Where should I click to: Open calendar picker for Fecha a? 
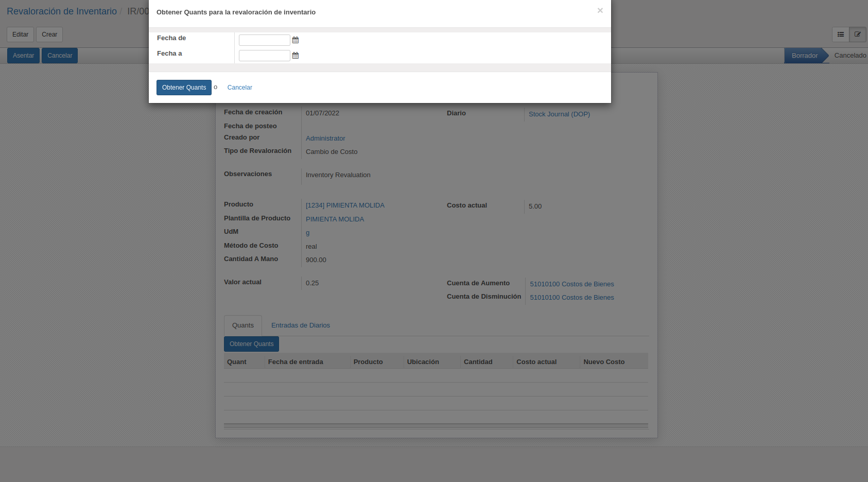tap(296, 56)
